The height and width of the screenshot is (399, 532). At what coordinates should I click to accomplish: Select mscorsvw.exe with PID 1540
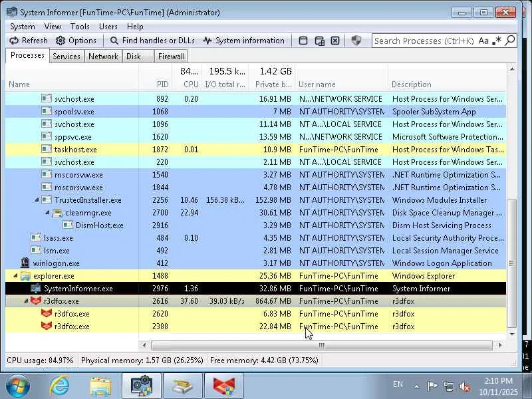coord(255,175)
